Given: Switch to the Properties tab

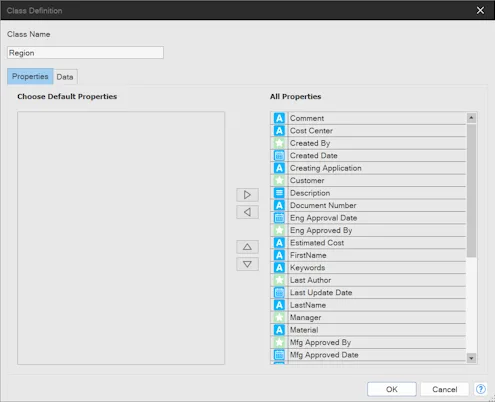Looking at the screenshot, I should tap(30, 76).
